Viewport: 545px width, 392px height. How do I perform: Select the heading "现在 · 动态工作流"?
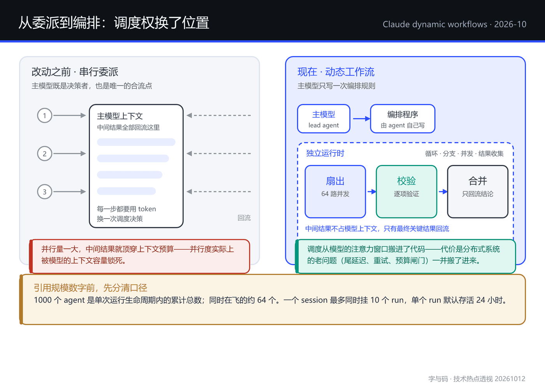(x=336, y=72)
